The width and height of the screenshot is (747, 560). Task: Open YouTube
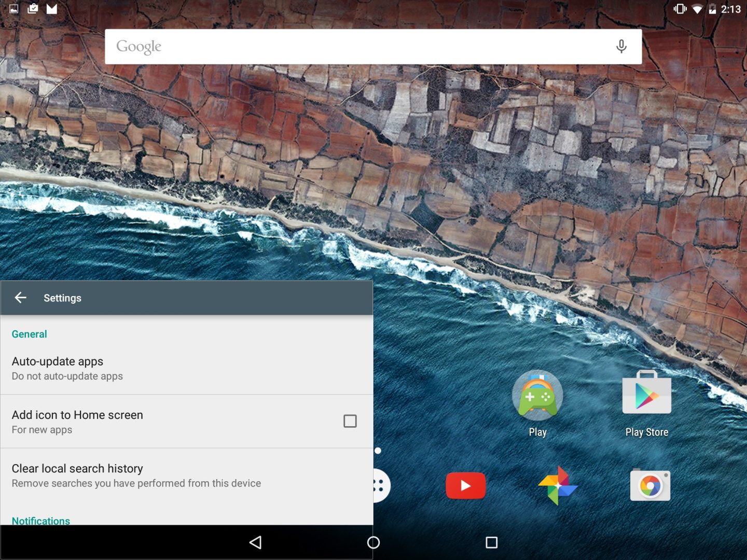465,485
